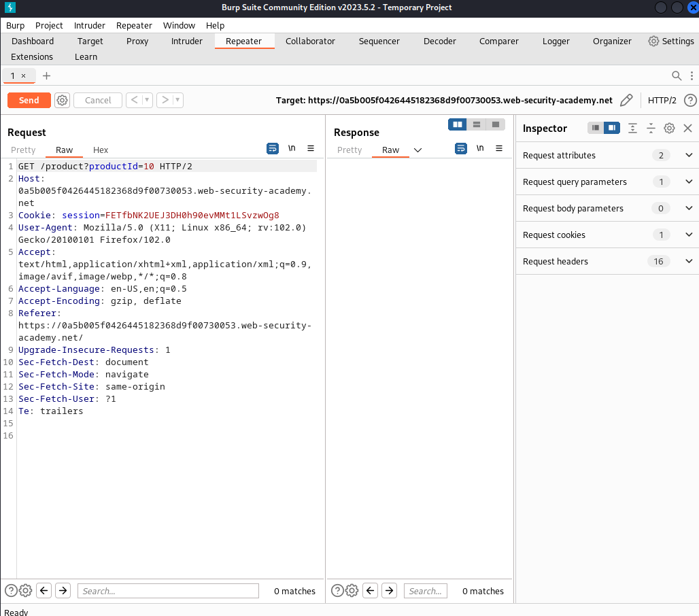
Task: Open Request search help icon
Action: pos(11,591)
